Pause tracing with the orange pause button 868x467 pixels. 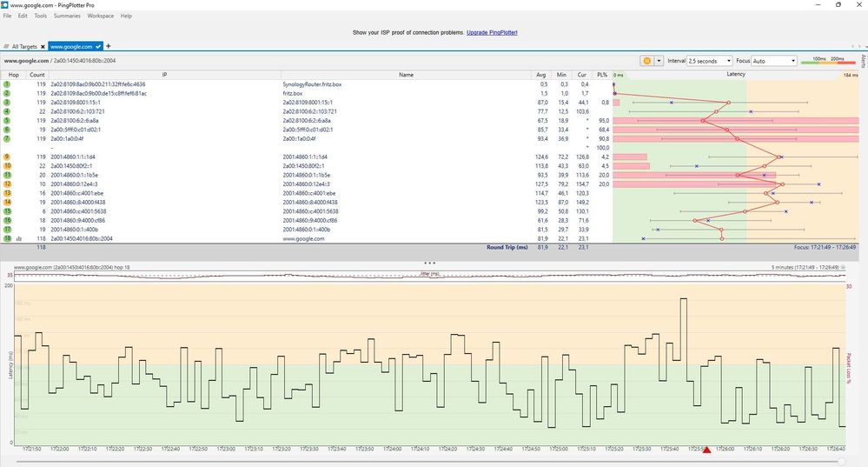tap(646, 61)
